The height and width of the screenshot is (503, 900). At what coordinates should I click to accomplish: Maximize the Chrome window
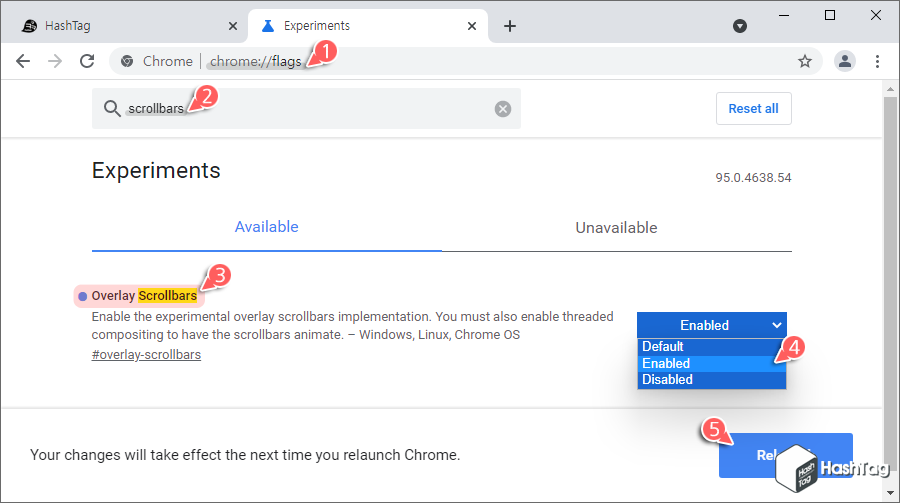[829, 16]
